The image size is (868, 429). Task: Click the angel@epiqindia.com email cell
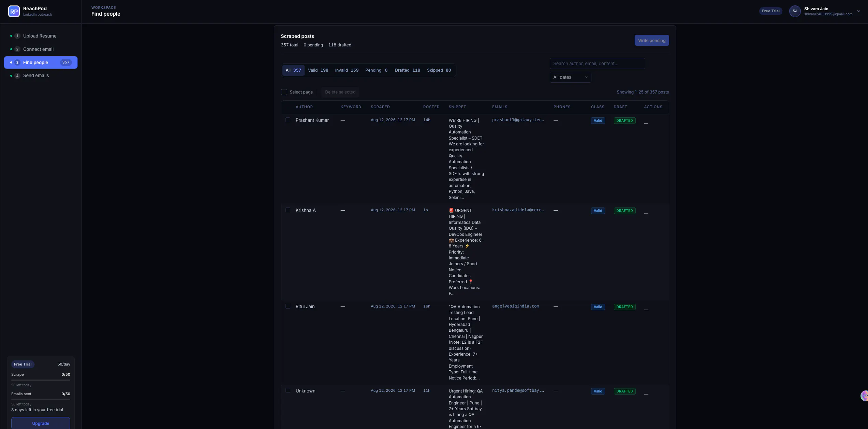click(x=515, y=306)
